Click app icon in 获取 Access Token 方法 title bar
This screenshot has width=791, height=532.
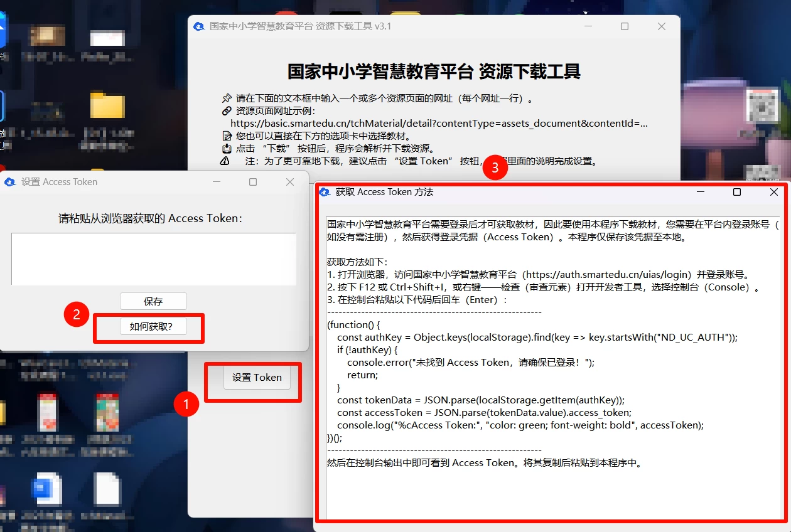325,192
